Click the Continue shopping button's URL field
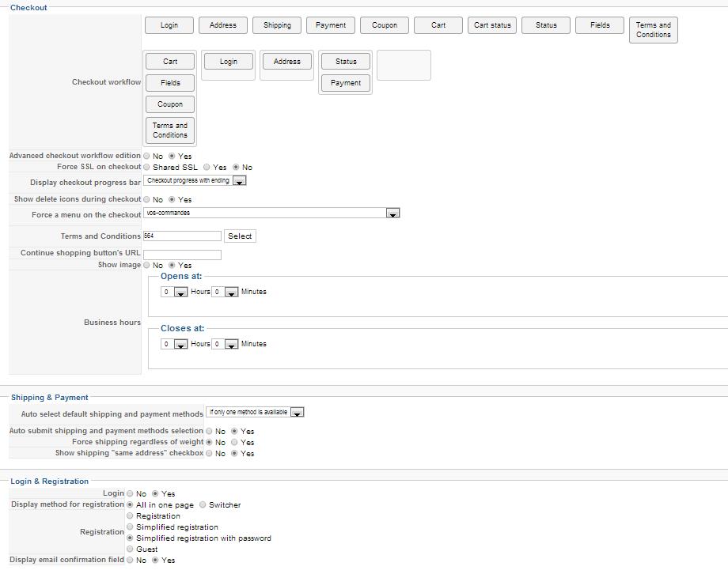The image size is (728, 574). point(182,255)
